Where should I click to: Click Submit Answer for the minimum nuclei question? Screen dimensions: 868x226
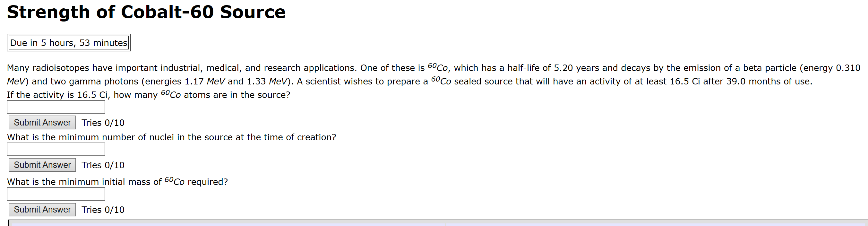pyautogui.click(x=41, y=165)
